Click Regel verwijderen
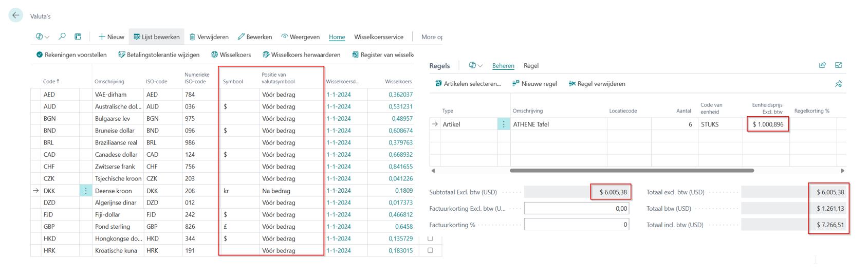 point(597,84)
